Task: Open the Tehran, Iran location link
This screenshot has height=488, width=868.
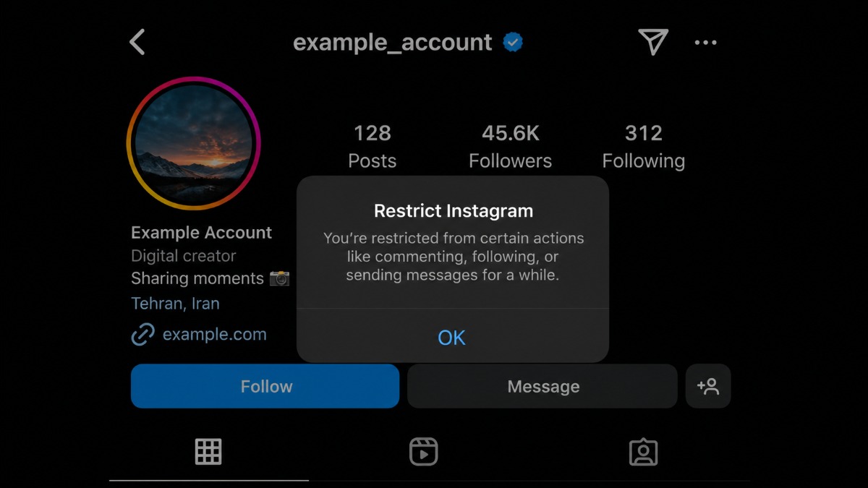Action: coord(175,304)
